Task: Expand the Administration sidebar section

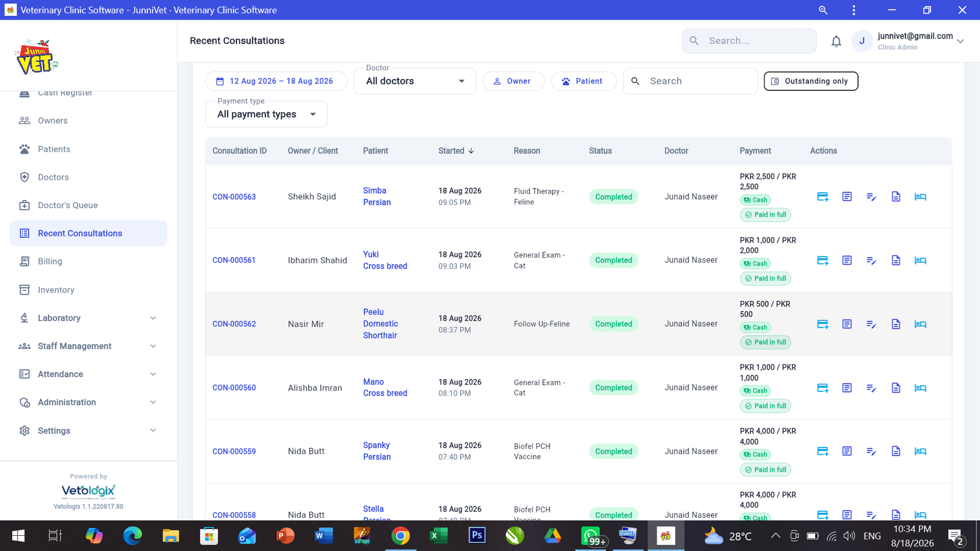Action: click(x=88, y=402)
